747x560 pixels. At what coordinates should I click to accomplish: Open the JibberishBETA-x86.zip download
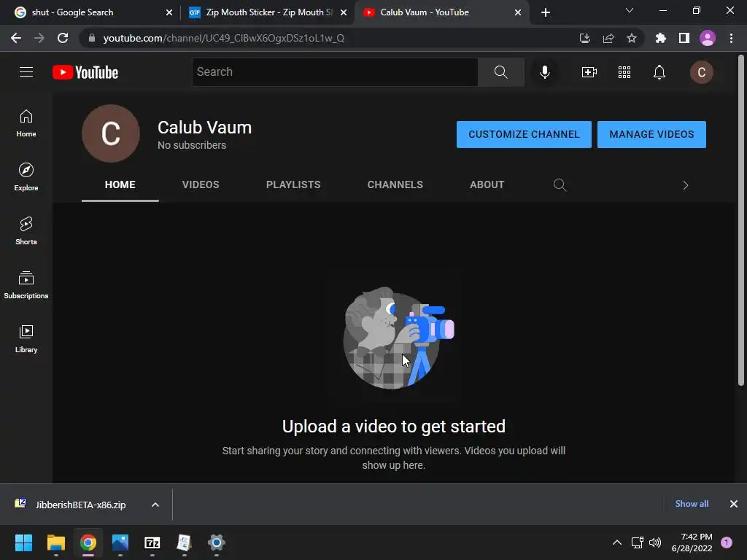tap(80, 505)
